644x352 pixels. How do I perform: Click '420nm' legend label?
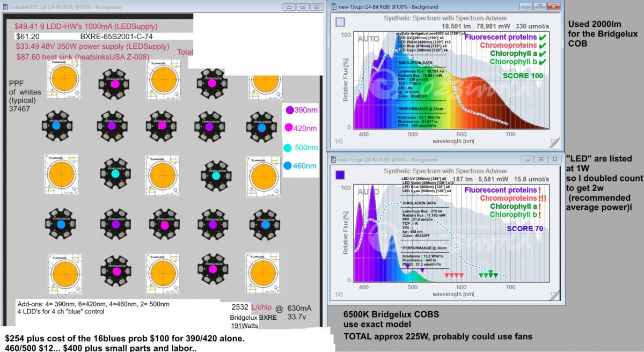pos(304,128)
